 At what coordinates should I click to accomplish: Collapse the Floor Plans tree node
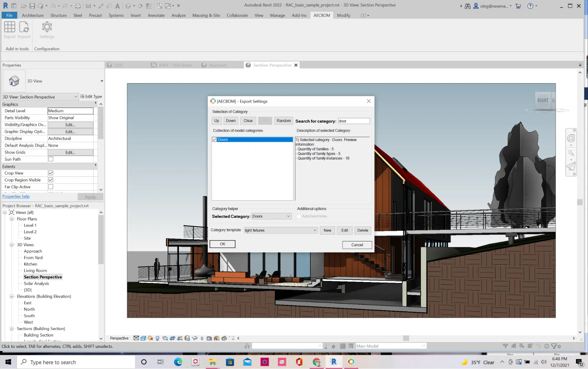tap(12, 219)
